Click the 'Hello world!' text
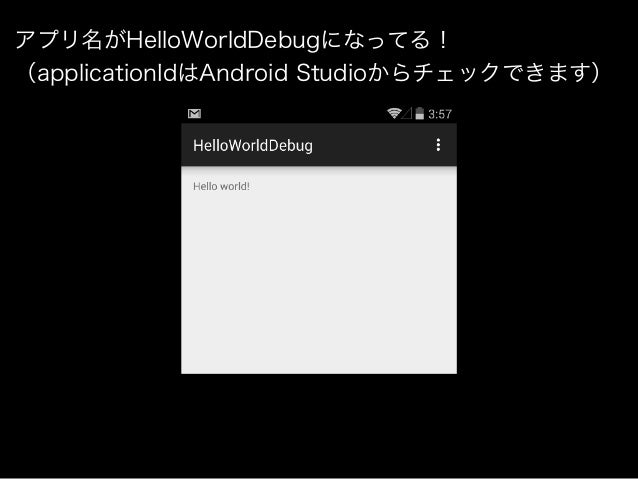The height and width of the screenshot is (479, 638). click(x=221, y=186)
